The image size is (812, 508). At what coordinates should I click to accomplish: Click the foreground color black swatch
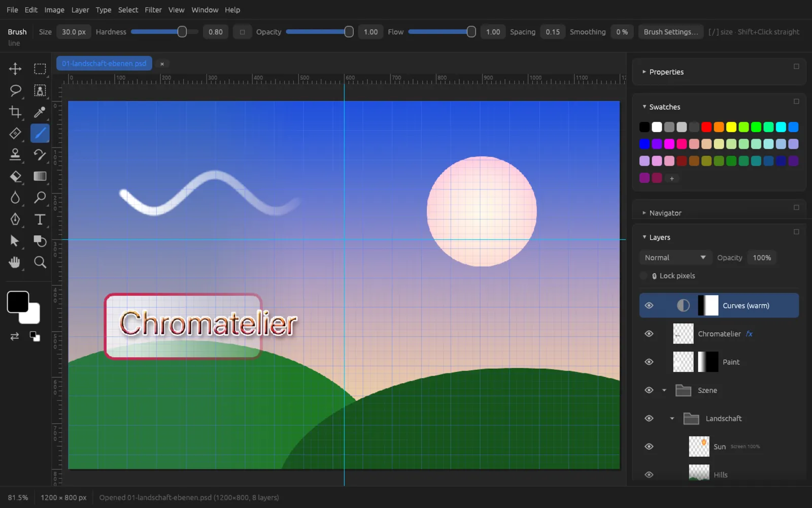click(18, 302)
